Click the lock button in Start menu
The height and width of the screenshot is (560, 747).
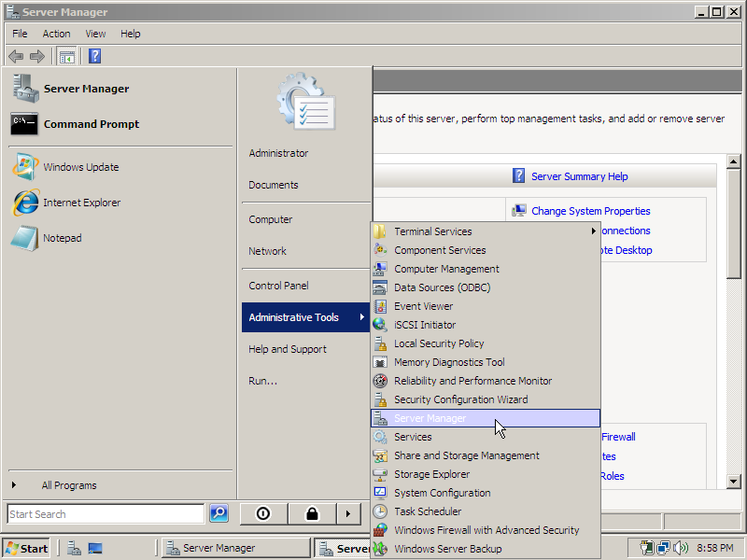[312, 514]
